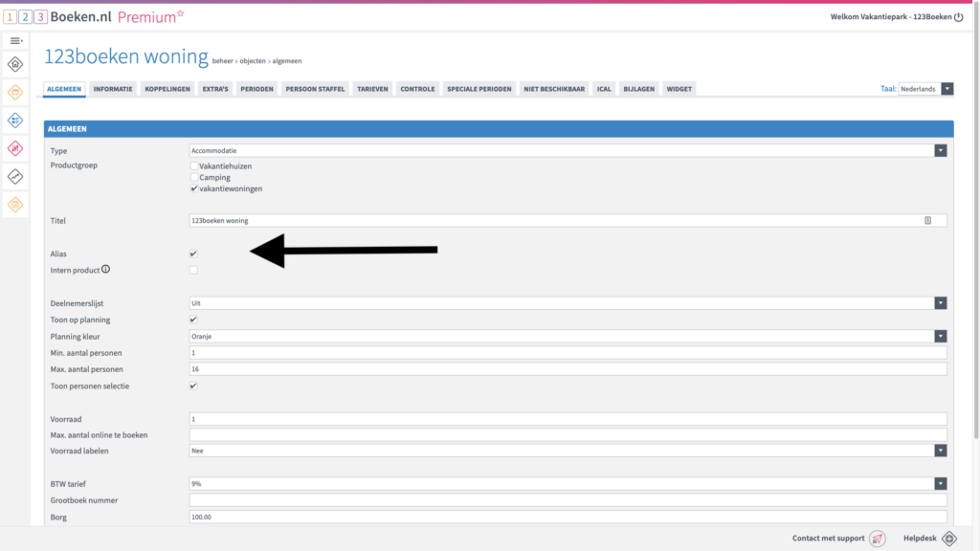Open the Taal language dropdown

pyautogui.click(x=925, y=89)
